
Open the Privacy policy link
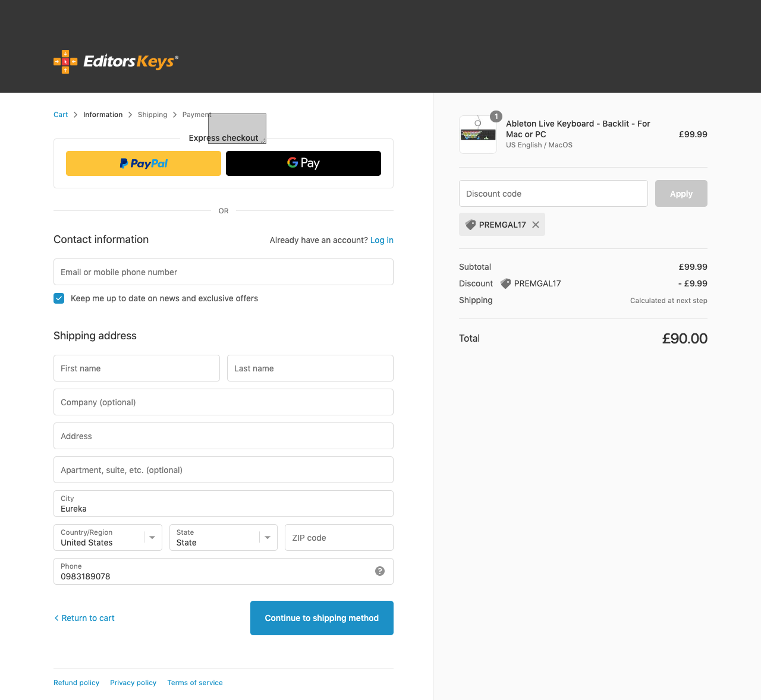pyautogui.click(x=133, y=683)
